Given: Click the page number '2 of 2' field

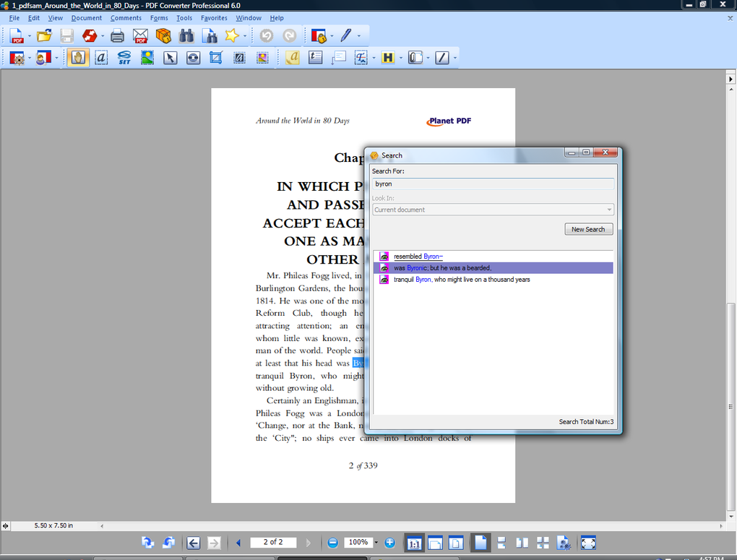Looking at the screenshot, I should tap(273, 542).
